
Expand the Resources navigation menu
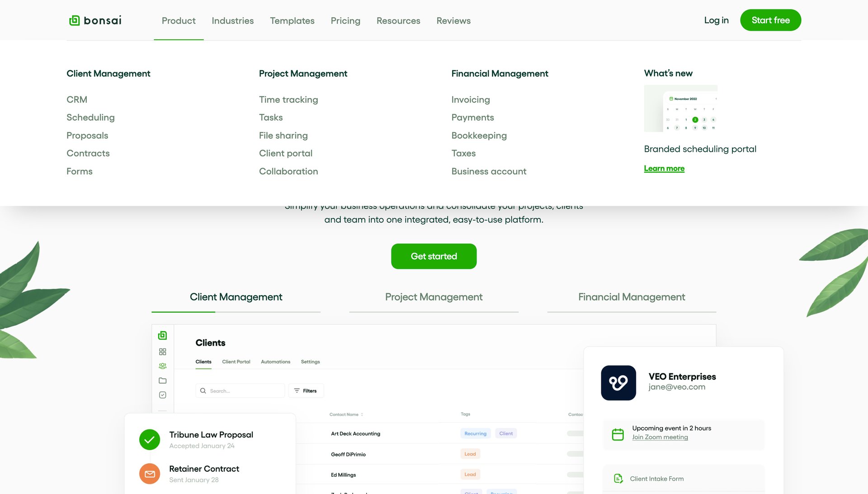[398, 20]
